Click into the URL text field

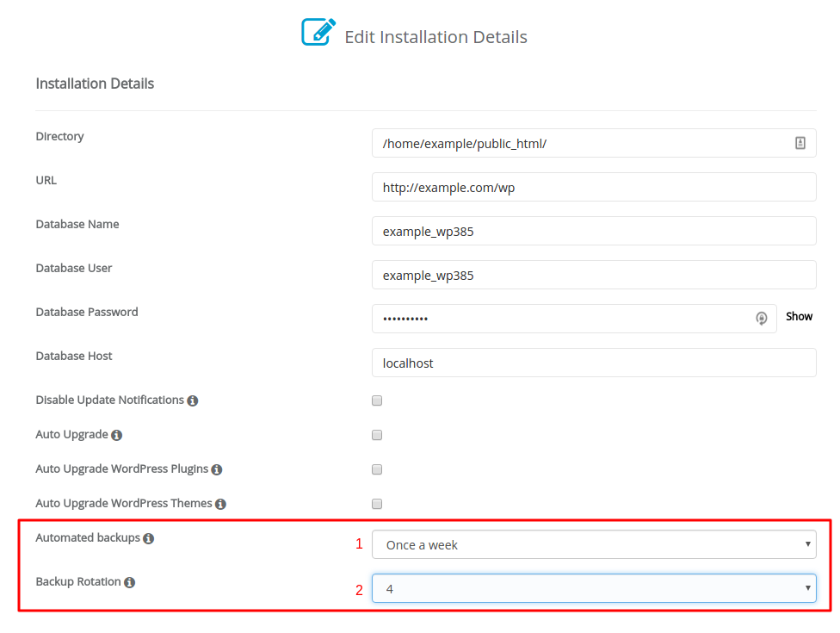pos(594,187)
